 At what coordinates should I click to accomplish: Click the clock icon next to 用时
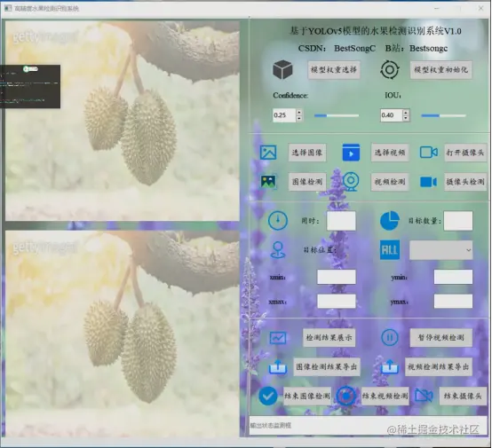[278, 221]
